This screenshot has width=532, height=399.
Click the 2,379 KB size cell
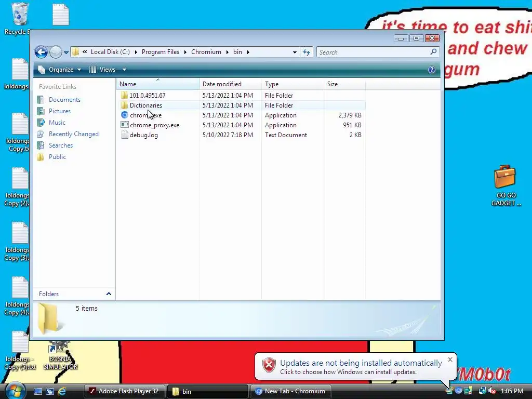(x=350, y=115)
